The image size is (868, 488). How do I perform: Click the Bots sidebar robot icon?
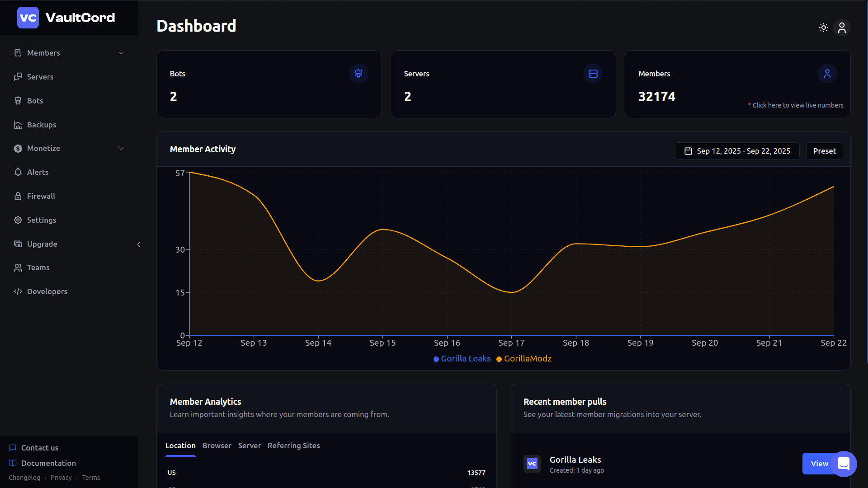(18, 101)
